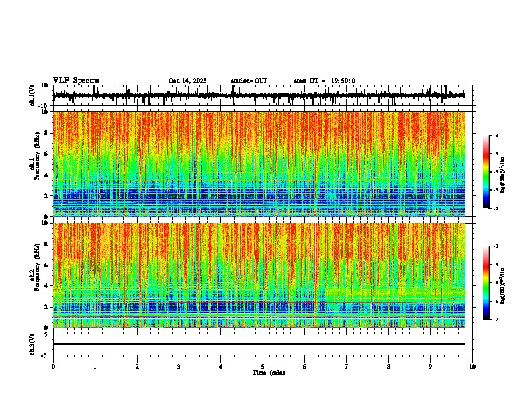
Task: Click the ch.1(V) waveform axis label
Action: point(32,95)
